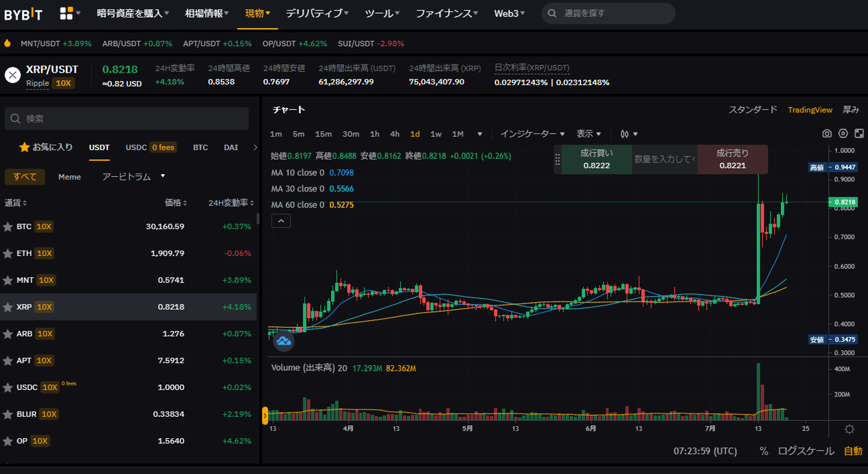Select スタンダード chart view
Screen dimensions: 868x474
(x=753, y=110)
